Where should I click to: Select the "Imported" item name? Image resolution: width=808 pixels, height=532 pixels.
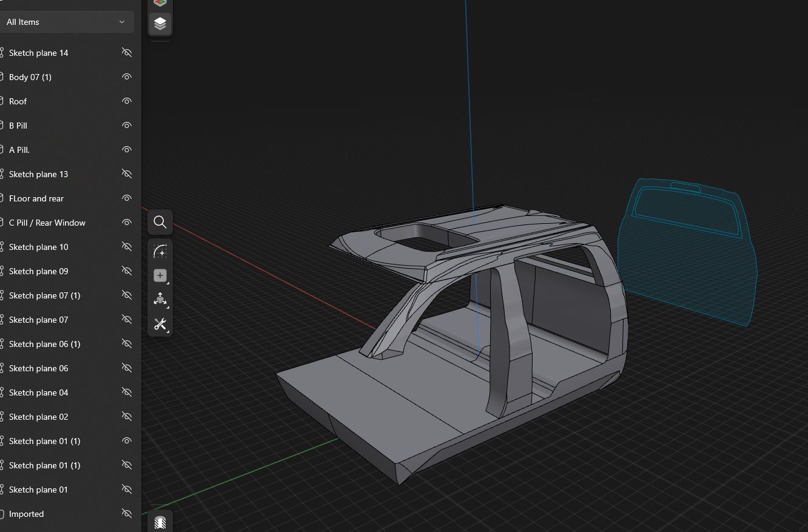point(27,514)
